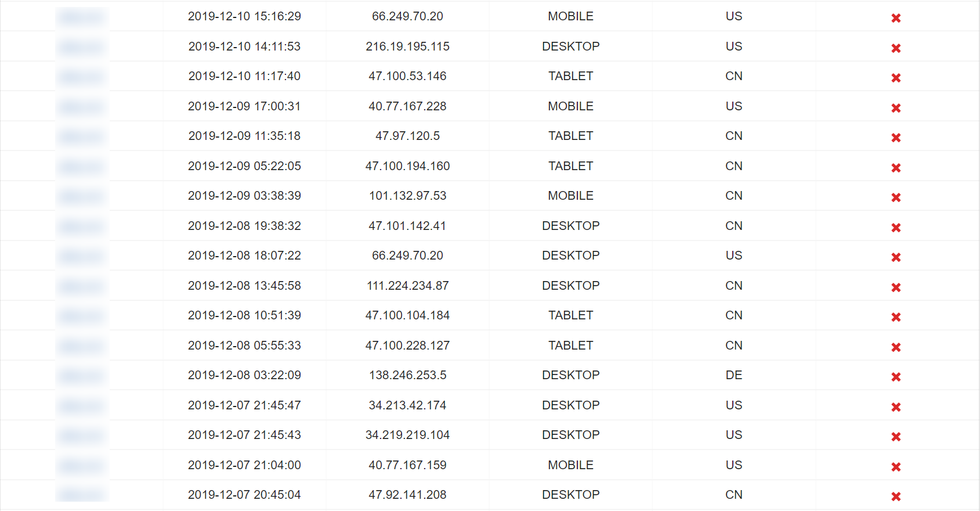Click the red X for IP 216.19.195.115
The height and width of the screenshot is (511, 980).
(896, 48)
